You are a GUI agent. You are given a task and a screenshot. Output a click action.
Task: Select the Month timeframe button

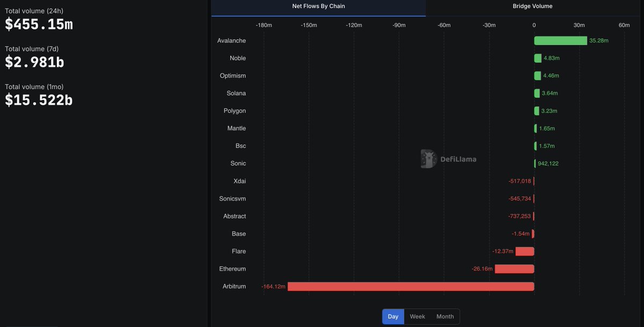(445, 316)
